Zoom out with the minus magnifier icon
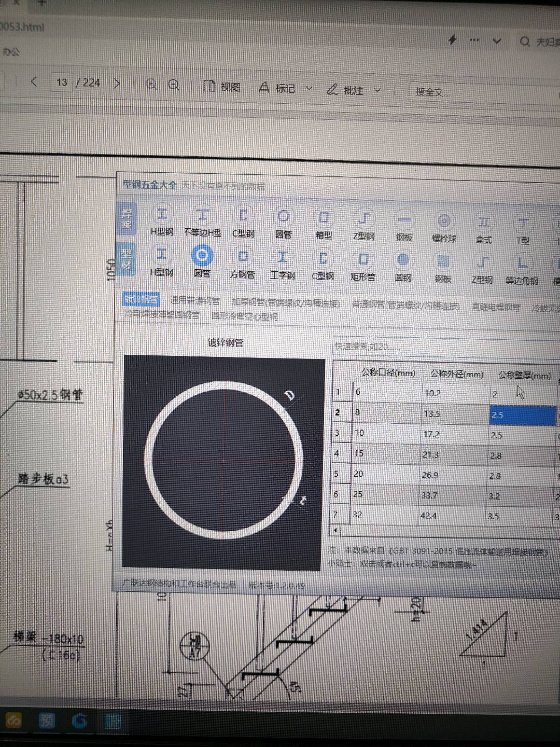This screenshot has width=560, height=747. tap(174, 85)
